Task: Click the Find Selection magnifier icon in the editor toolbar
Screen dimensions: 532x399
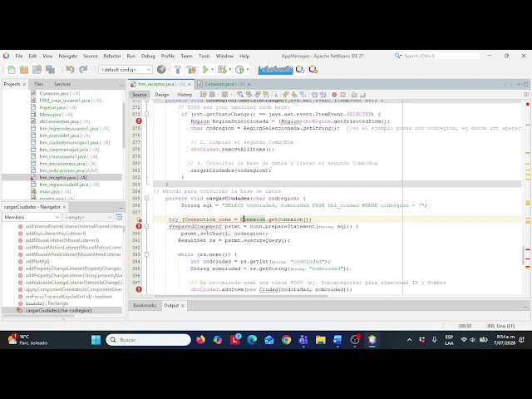Action: [240, 95]
